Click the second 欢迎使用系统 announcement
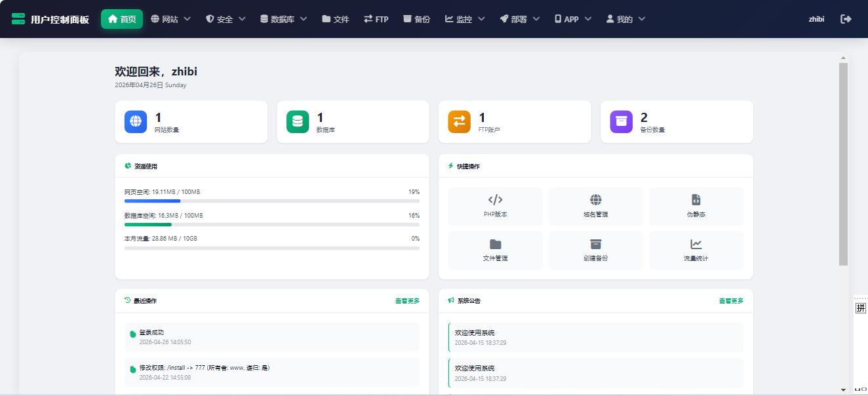This screenshot has height=396, width=868. [x=596, y=372]
